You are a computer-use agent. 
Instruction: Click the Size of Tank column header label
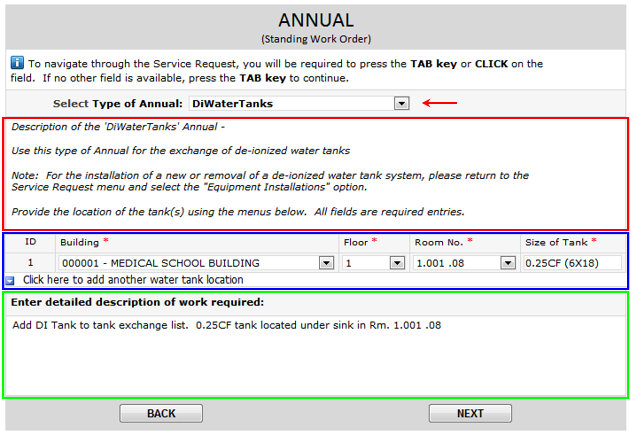[x=556, y=243]
